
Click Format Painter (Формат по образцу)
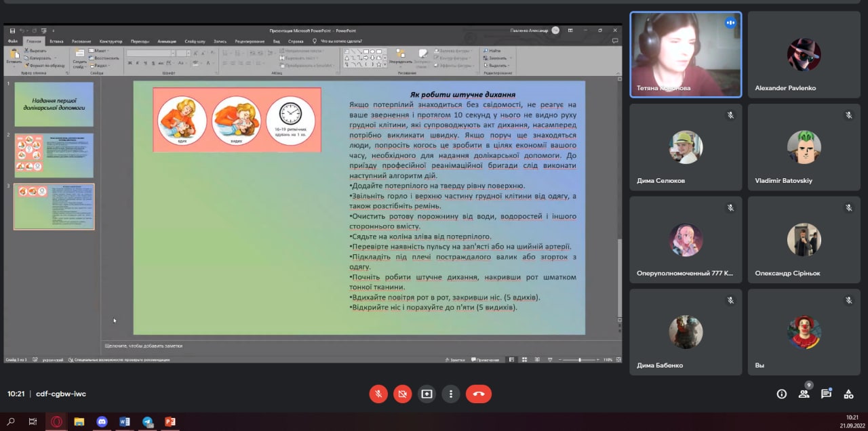pyautogui.click(x=45, y=65)
